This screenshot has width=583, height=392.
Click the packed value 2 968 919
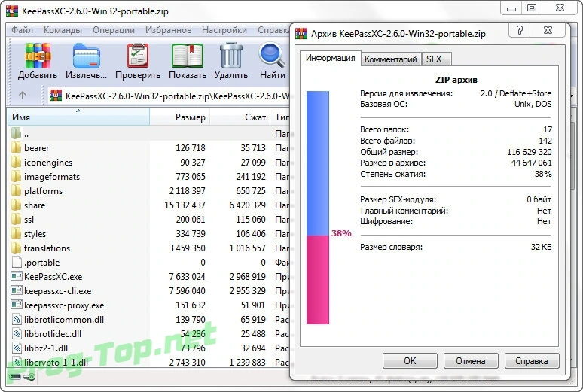[x=248, y=276]
